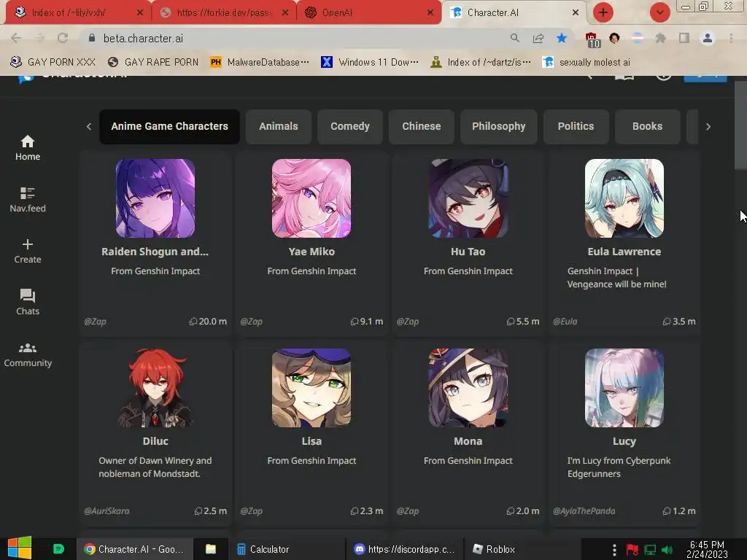Image resolution: width=747 pixels, height=560 pixels.
Task: Open the extensions puzzle icon
Action: point(660,38)
